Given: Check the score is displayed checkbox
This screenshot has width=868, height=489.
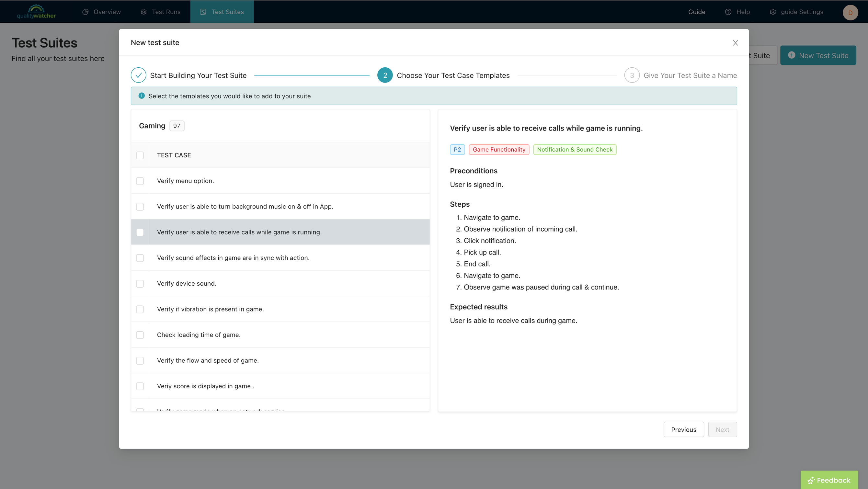Looking at the screenshot, I should [140, 386].
